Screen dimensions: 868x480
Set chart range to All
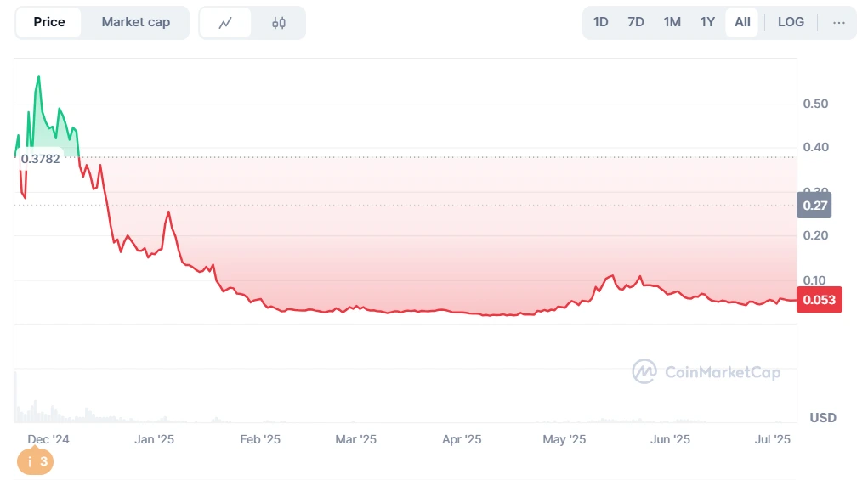(742, 22)
